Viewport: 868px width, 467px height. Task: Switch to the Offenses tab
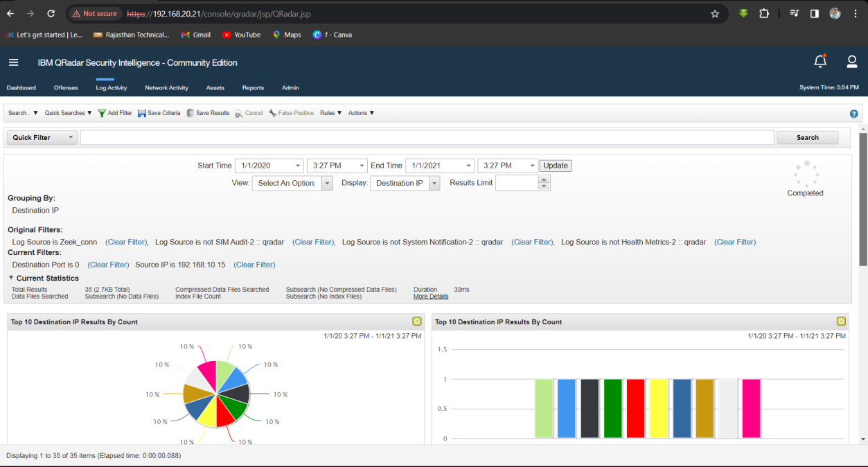66,88
